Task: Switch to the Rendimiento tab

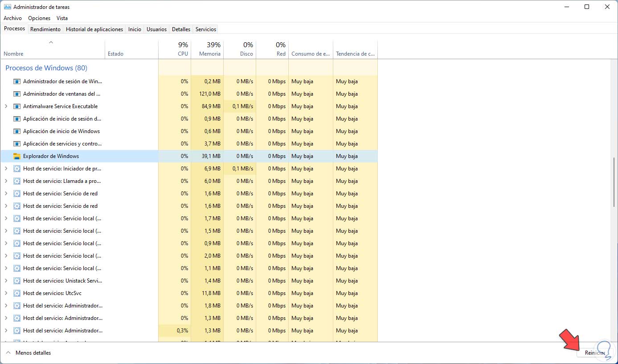Action: point(45,29)
